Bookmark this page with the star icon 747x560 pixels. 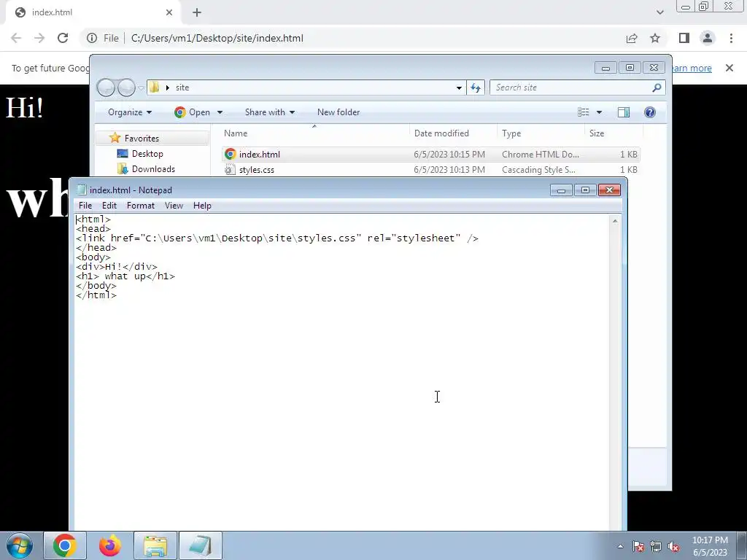click(655, 38)
